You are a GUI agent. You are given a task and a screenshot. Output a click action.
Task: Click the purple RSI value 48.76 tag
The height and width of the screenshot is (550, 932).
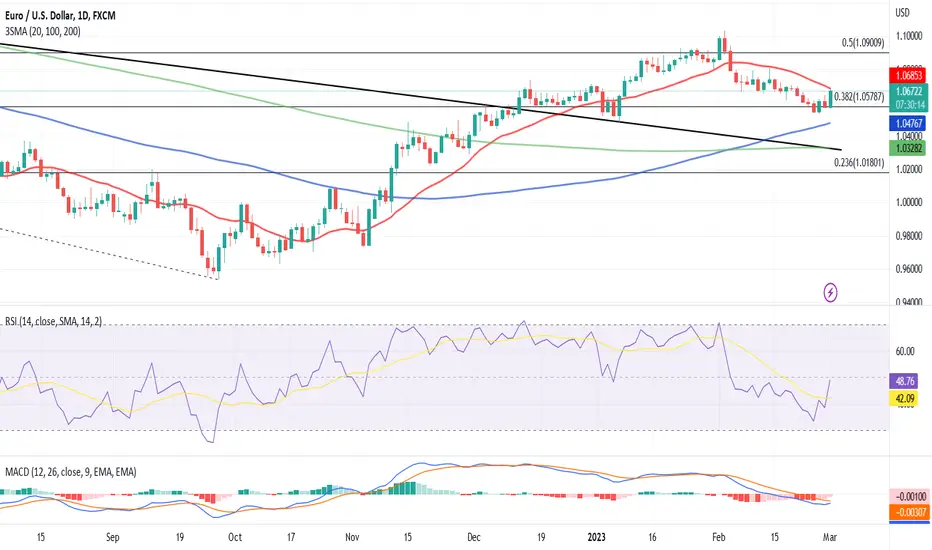(905, 381)
